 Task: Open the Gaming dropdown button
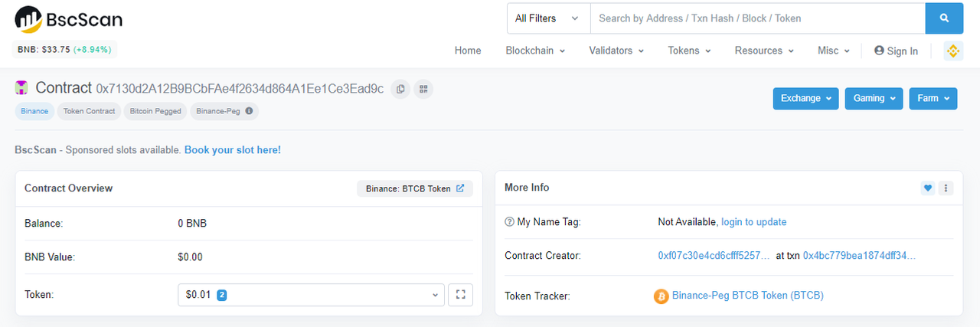(874, 98)
